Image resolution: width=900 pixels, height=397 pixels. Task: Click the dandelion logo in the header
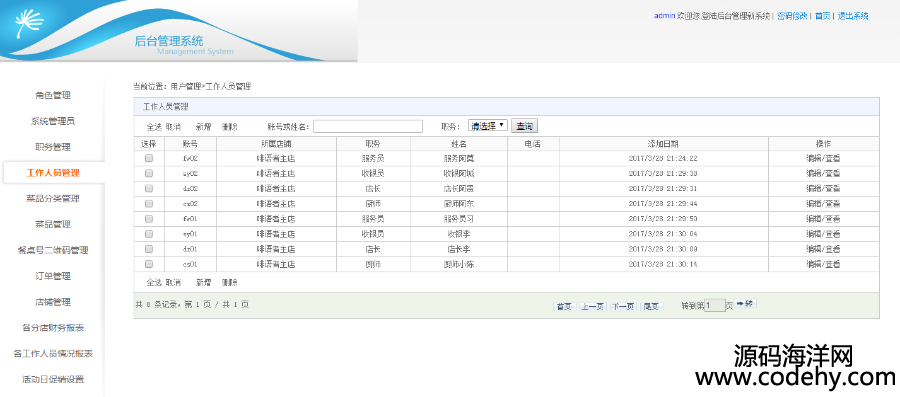pos(30,25)
